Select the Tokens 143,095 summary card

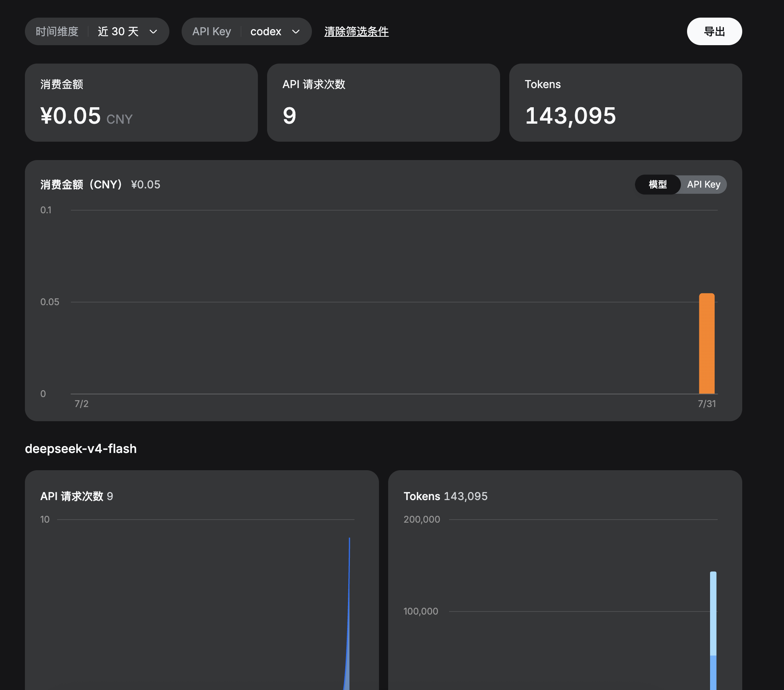[x=625, y=103]
